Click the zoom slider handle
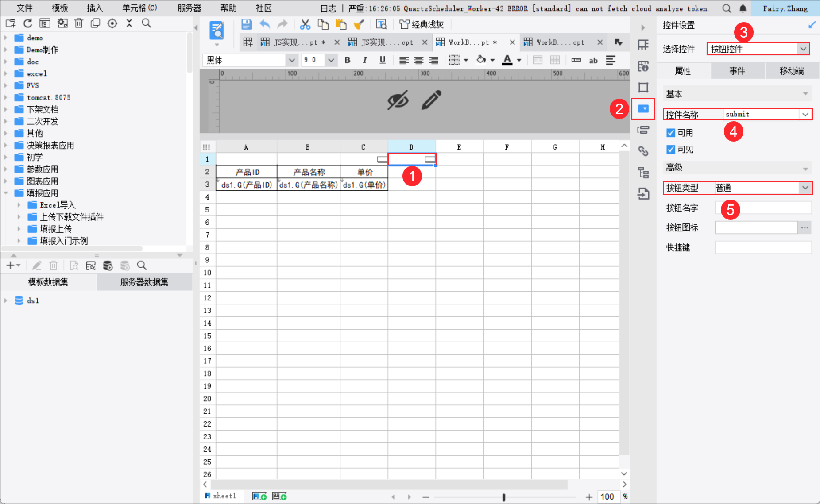 coord(504,497)
